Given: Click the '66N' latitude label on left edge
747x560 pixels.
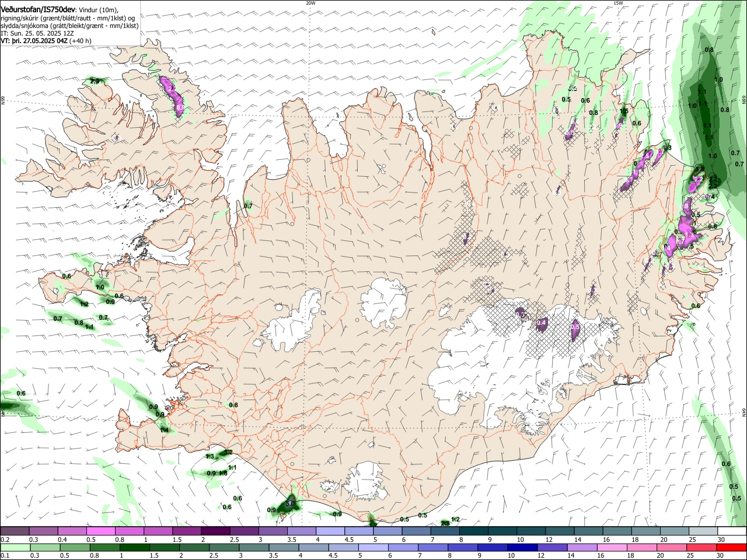Looking at the screenshot, I should click(x=3, y=101).
